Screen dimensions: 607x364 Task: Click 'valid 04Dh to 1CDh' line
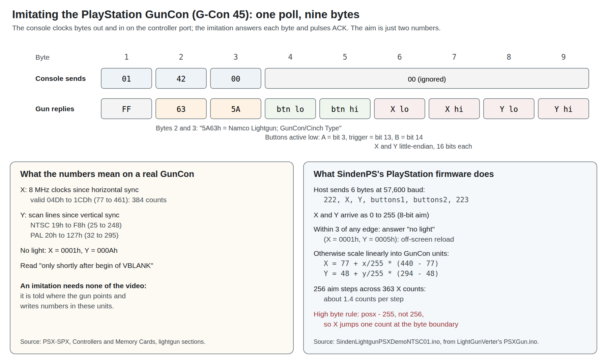coord(98,200)
